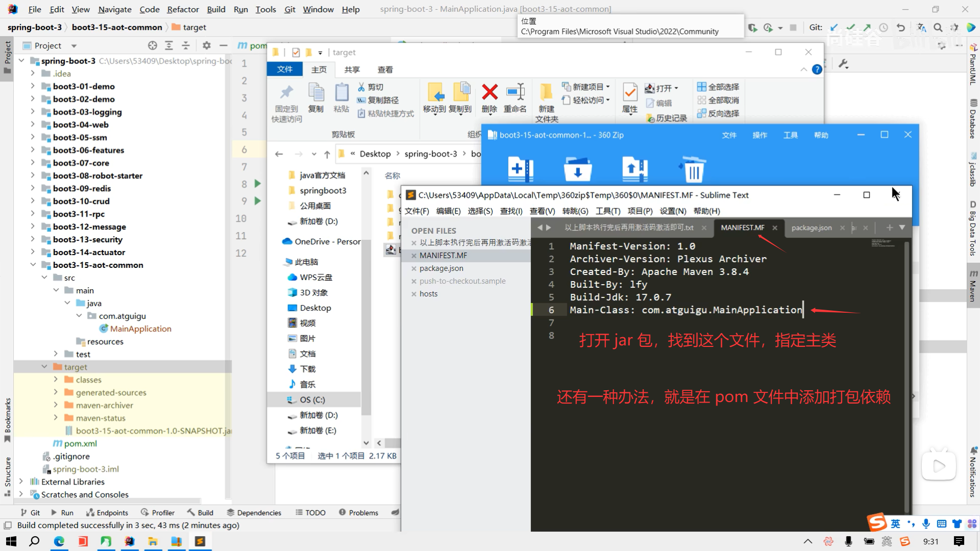Screen dimensions: 980x551
Task: Click the 360 Zip extract-to icon
Action: tap(578, 169)
